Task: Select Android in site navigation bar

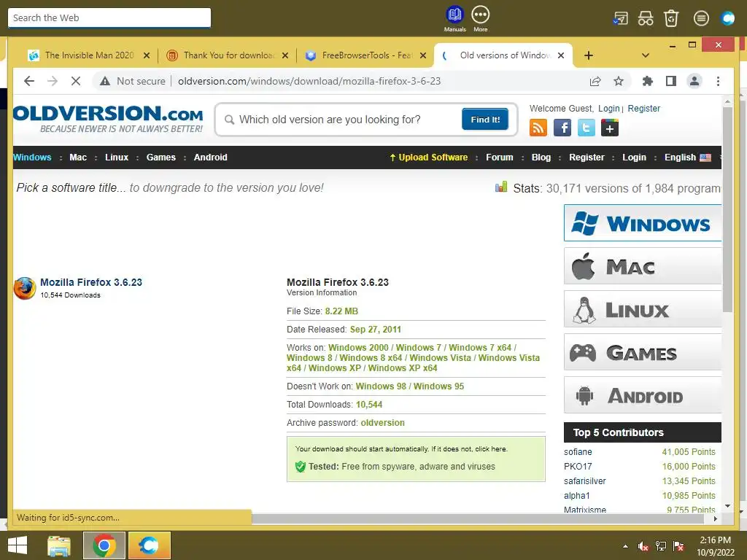Action: click(x=211, y=157)
